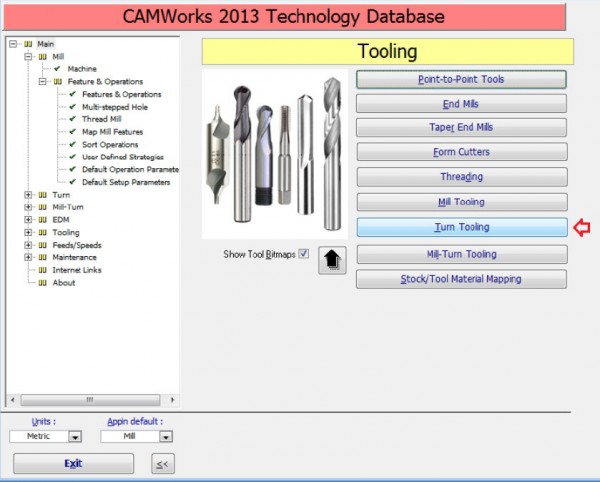Viewport: 600px width, 482px height.
Task: Open Taper End Mills
Action: pyautogui.click(x=461, y=127)
